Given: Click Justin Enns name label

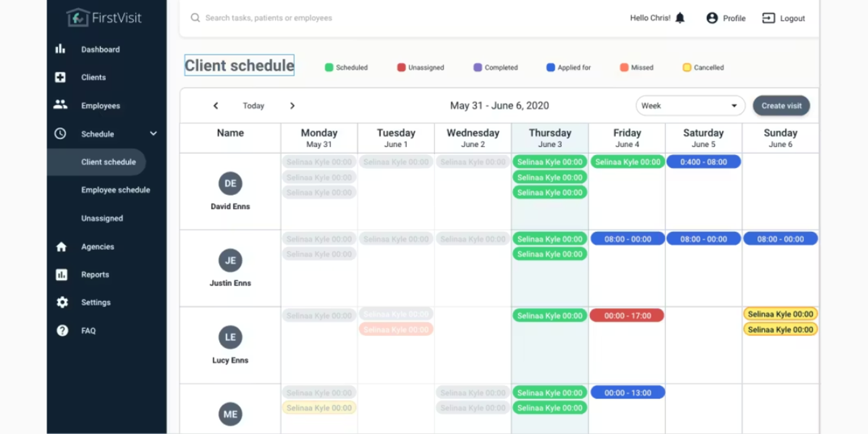Looking at the screenshot, I should [230, 283].
